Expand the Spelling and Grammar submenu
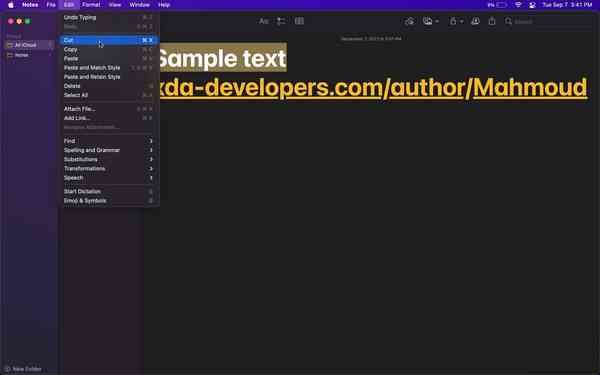600x375 pixels. point(109,150)
